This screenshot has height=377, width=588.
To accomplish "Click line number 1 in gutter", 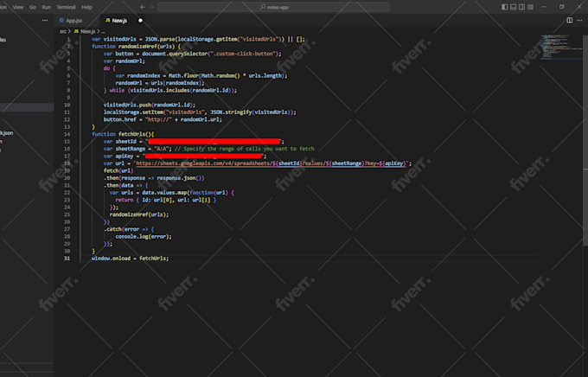I will coord(68,39).
